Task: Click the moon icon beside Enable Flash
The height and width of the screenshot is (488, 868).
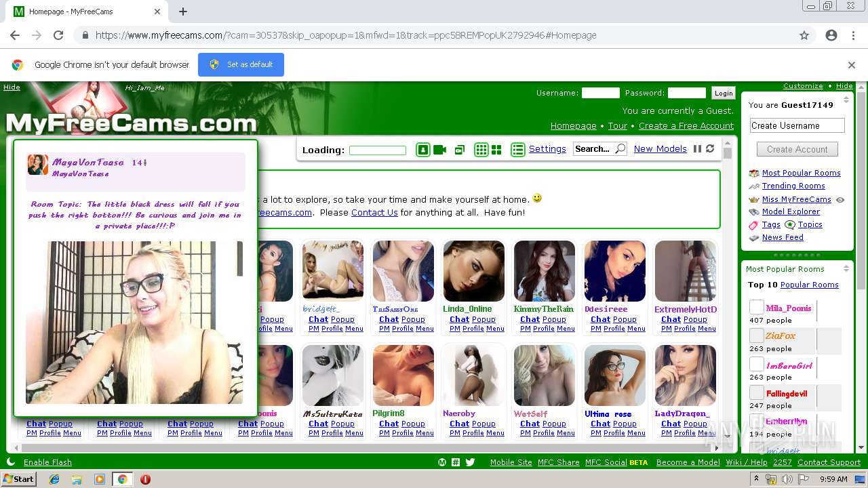Action: (10, 462)
